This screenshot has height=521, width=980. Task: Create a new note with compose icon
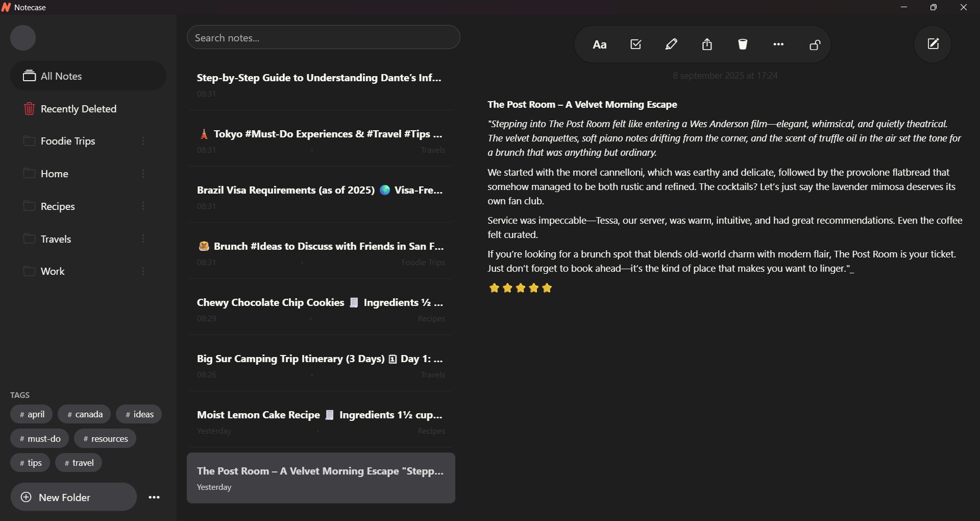point(933,44)
